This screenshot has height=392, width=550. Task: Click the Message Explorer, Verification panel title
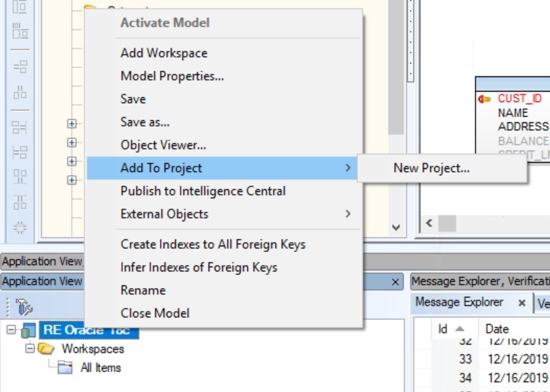[481, 282]
